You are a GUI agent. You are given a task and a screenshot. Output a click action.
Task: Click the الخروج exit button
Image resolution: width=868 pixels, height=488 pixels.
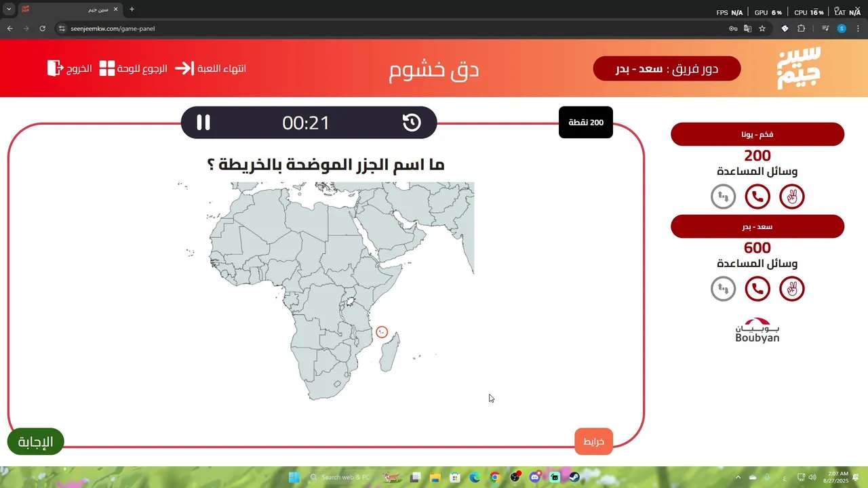[70, 68]
